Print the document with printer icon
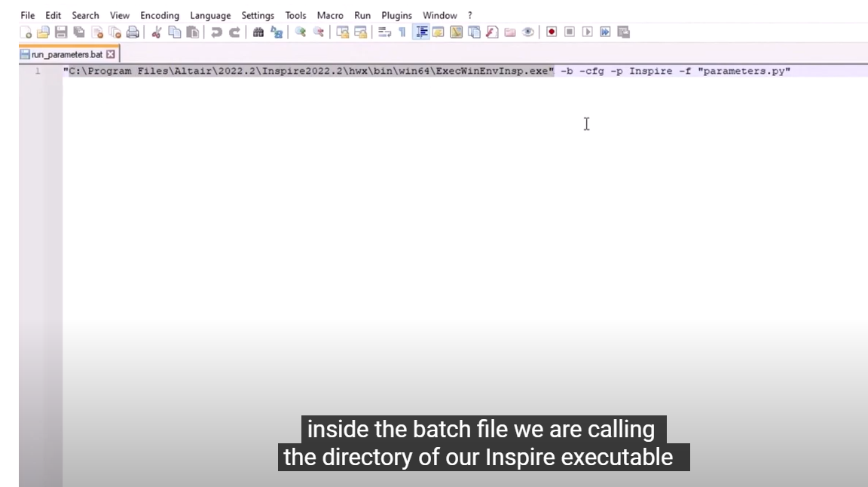 click(133, 32)
